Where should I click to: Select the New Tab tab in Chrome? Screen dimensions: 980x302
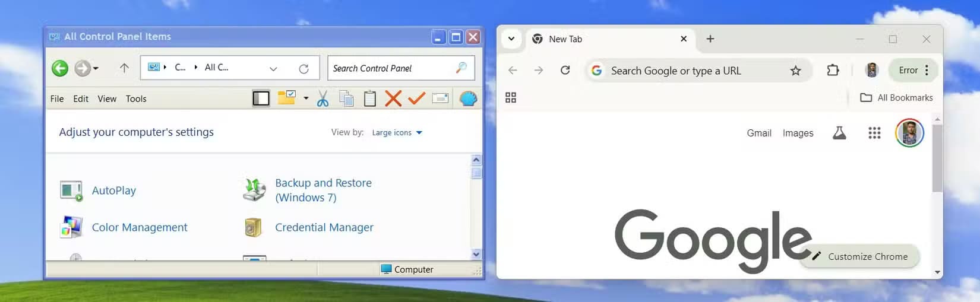610,39
